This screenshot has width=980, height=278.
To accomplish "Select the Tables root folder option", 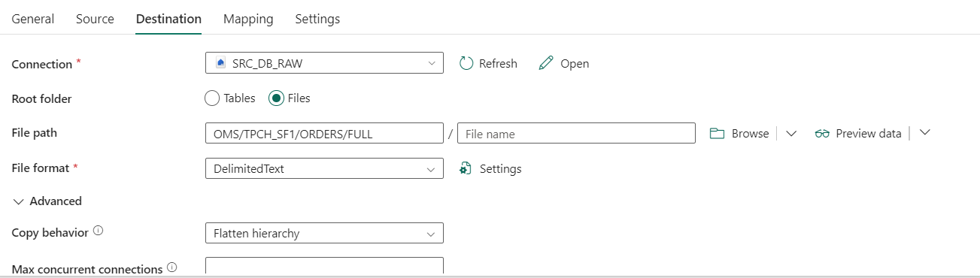I will pos(212,98).
